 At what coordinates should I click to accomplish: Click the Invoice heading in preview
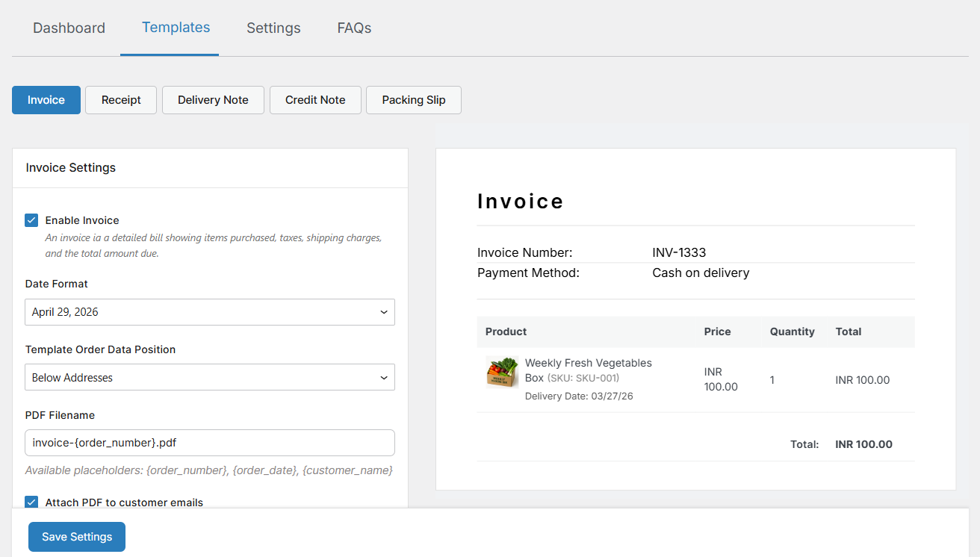521,202
